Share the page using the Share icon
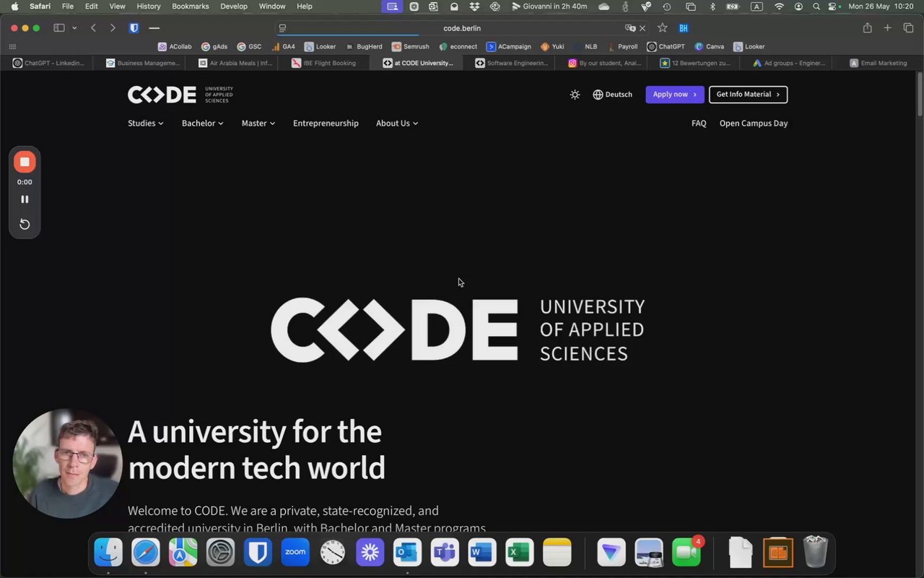Screen dimensions: 924x578 coord(868,28)
